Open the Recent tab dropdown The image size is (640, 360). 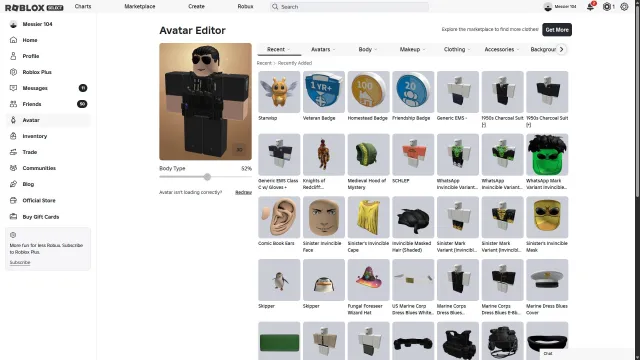[279, 49]
